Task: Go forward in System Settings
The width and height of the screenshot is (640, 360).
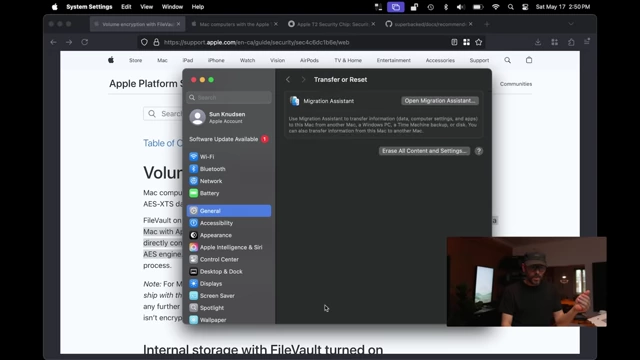Action: coord(303,80)
